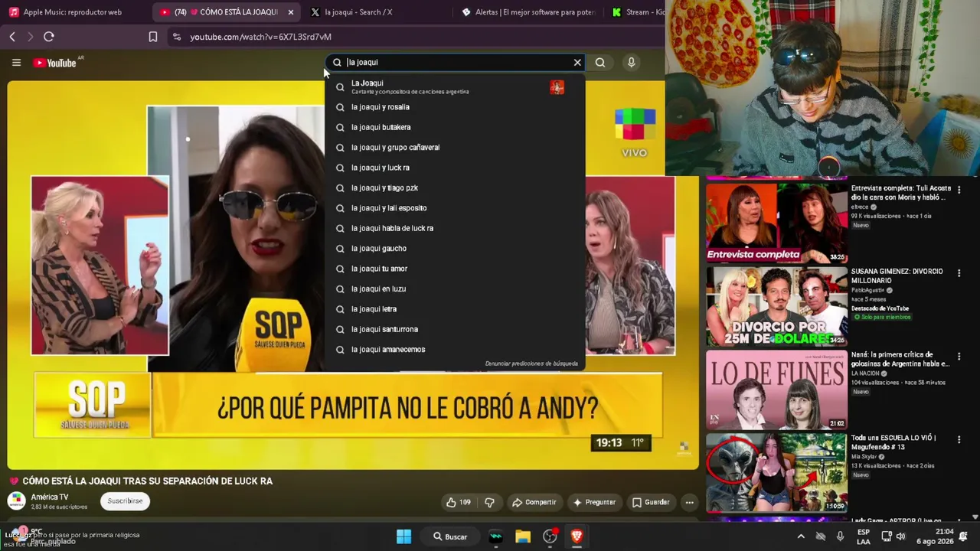980x551 pixels.
Task: Pick 'la joaqui tu amor' suggestion
Action: coord(456,269)
